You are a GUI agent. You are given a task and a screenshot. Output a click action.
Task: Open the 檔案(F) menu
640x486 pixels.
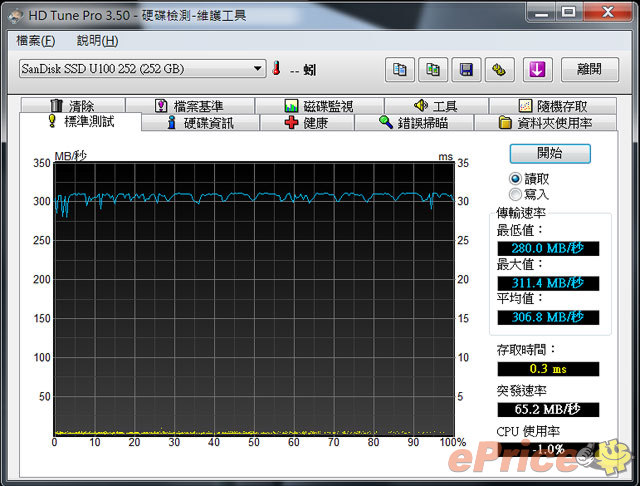pyautogui.click(x=37, y=41)
